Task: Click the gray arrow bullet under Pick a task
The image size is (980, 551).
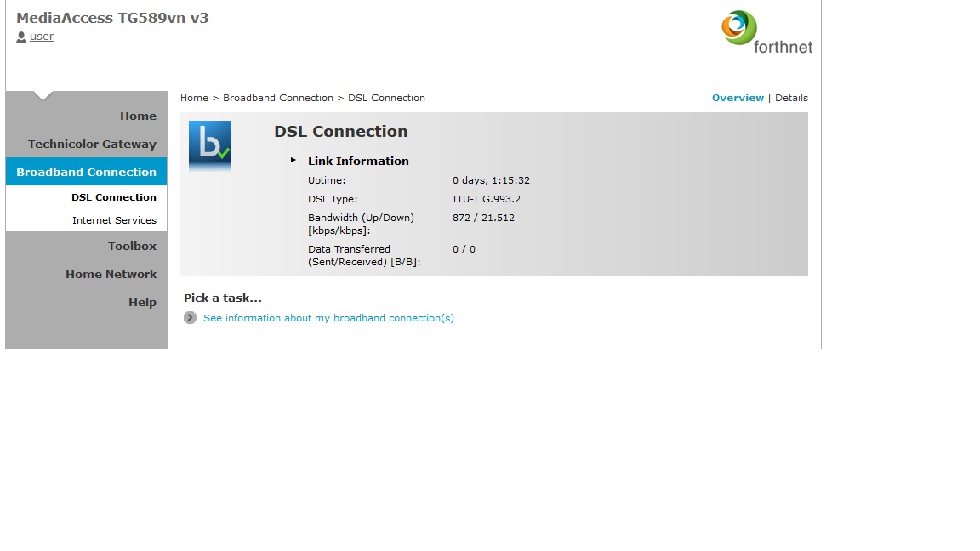Action: (190, 318)
